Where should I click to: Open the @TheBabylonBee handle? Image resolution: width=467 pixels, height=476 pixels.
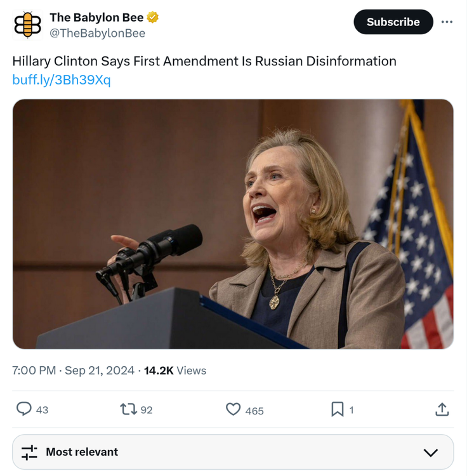(x=97, y=33)
